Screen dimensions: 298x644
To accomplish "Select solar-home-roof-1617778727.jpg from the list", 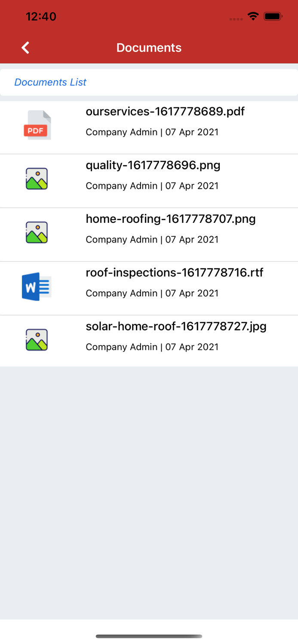I will tap(176, 326).
